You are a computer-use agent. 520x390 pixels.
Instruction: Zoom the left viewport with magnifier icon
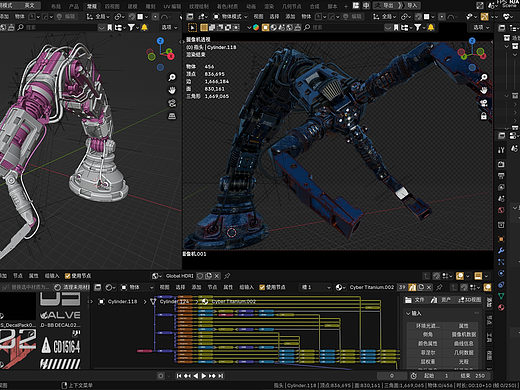[x=172, y=78]
